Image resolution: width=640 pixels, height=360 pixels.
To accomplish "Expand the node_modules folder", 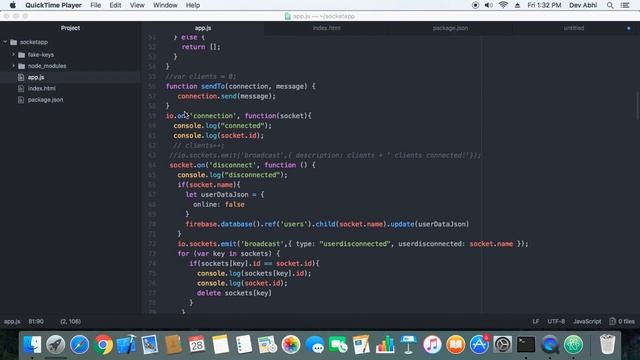I will (13, 66).
